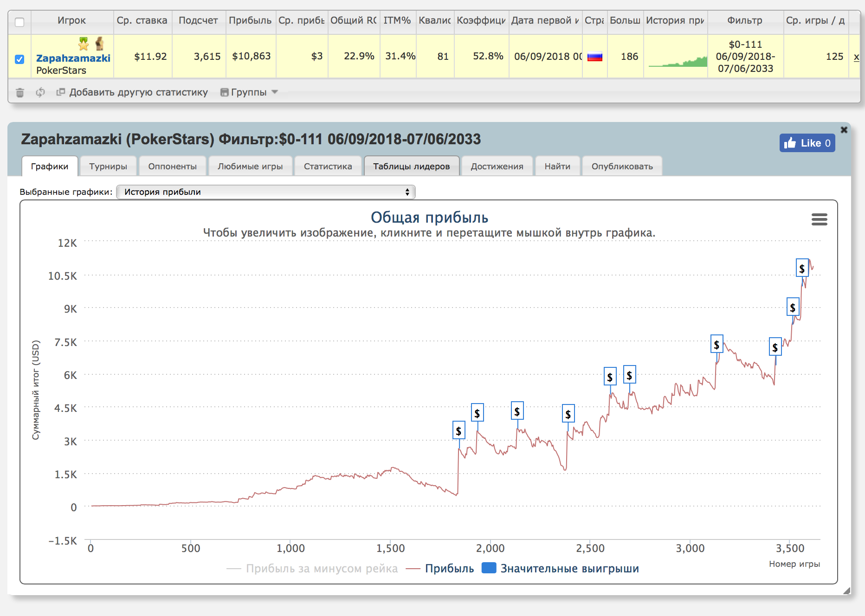Click the Russian flag icon in the row
Viewport: 865px width, 616px height.
[x=595, y=57]
